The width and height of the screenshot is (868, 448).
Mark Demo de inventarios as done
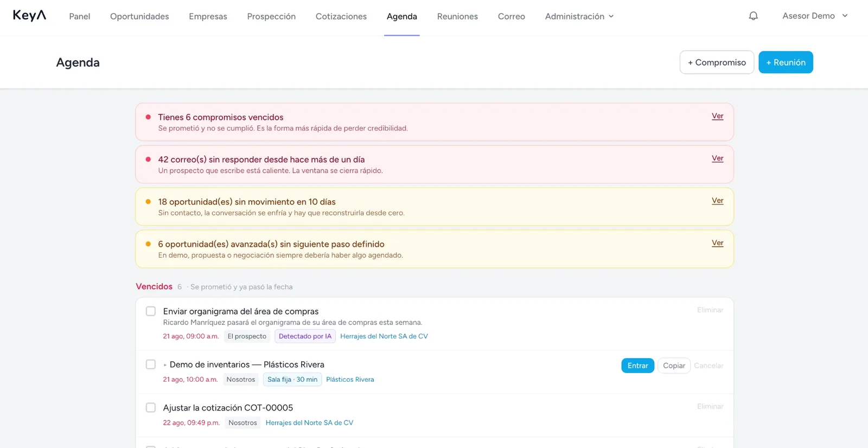(151, 364)
